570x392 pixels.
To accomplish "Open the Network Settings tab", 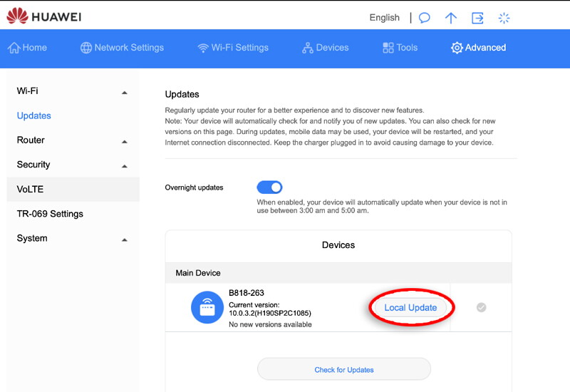I will coord(122,48).
